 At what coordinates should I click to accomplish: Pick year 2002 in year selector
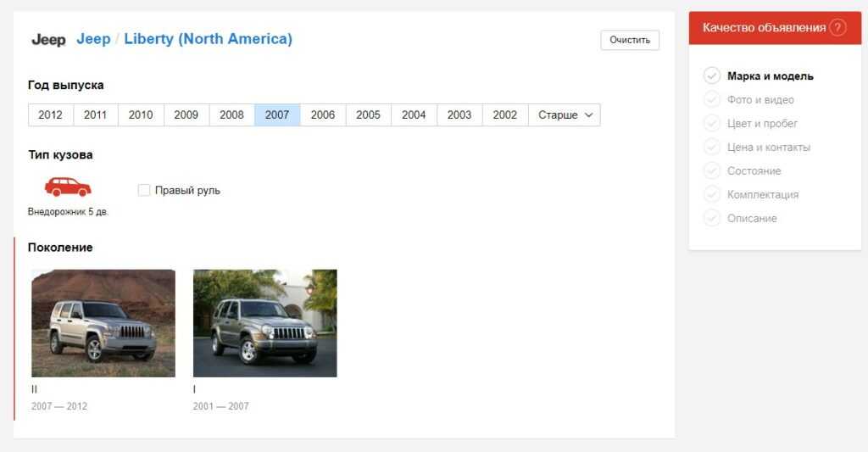click(x=505, y=115)
